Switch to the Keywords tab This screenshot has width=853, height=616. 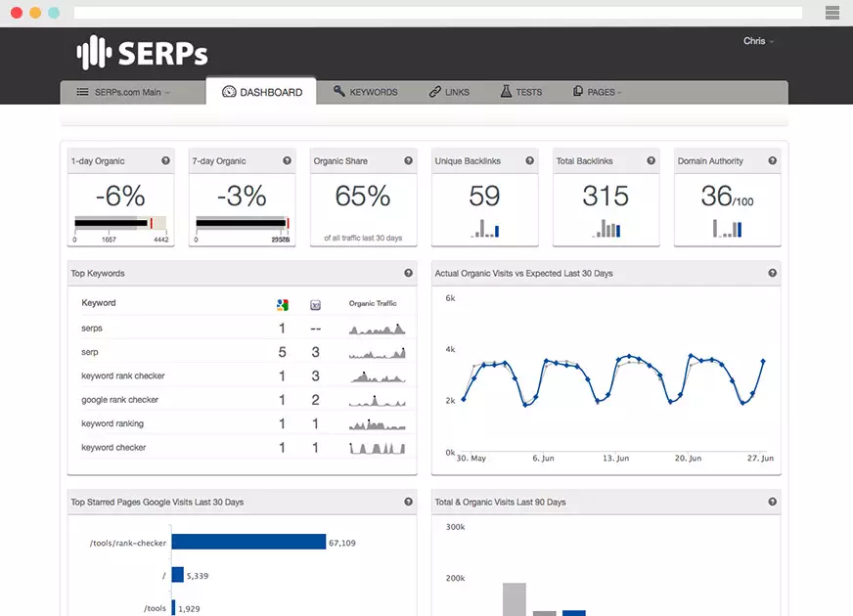[x=365, y=93]
